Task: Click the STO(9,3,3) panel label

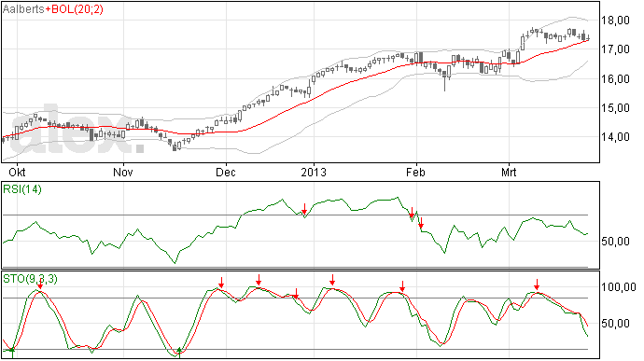Action: tap(31, 279)
